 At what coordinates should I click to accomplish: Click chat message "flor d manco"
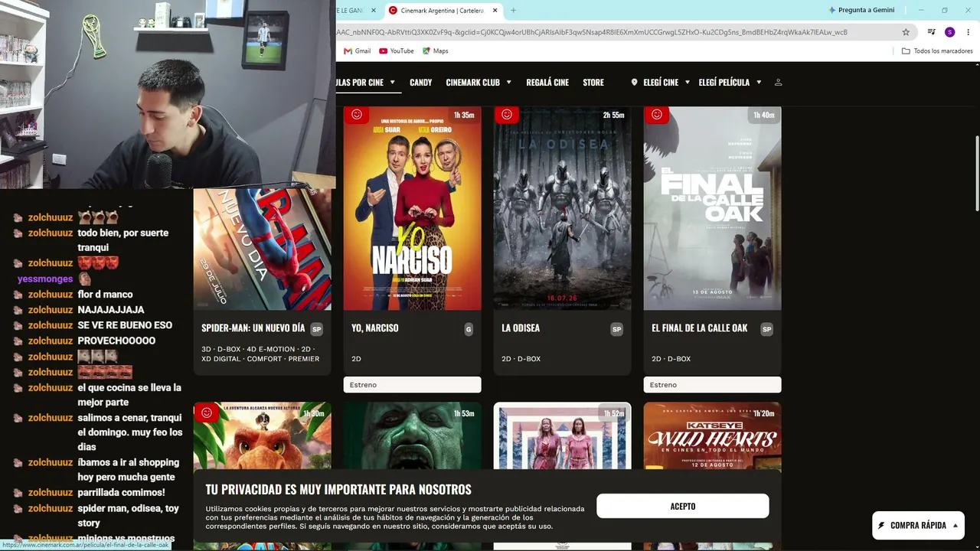coord(105,295)
